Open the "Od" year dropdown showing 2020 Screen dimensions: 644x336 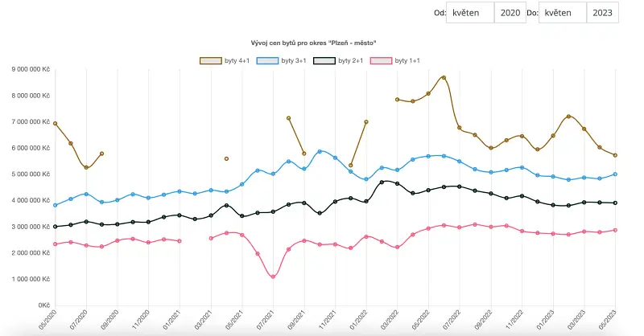(x=510, y=13)
